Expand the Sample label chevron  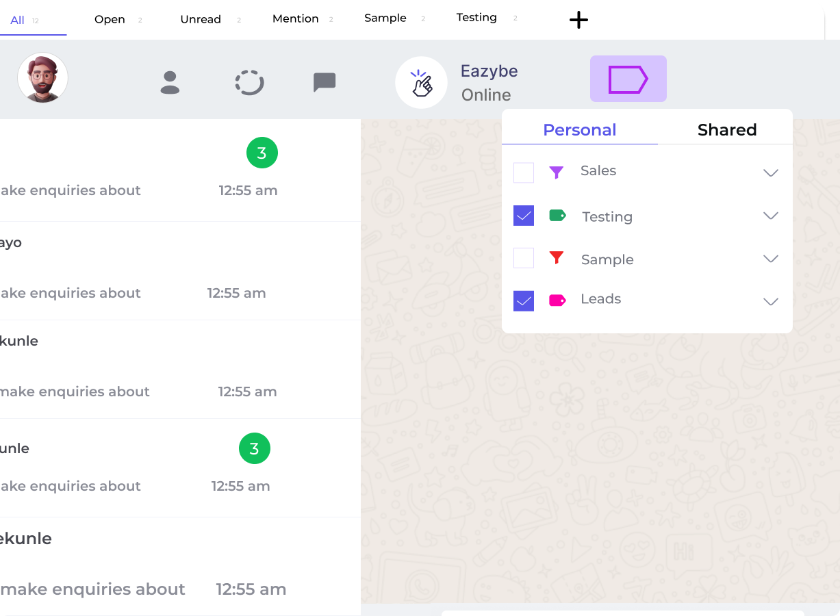771,259
